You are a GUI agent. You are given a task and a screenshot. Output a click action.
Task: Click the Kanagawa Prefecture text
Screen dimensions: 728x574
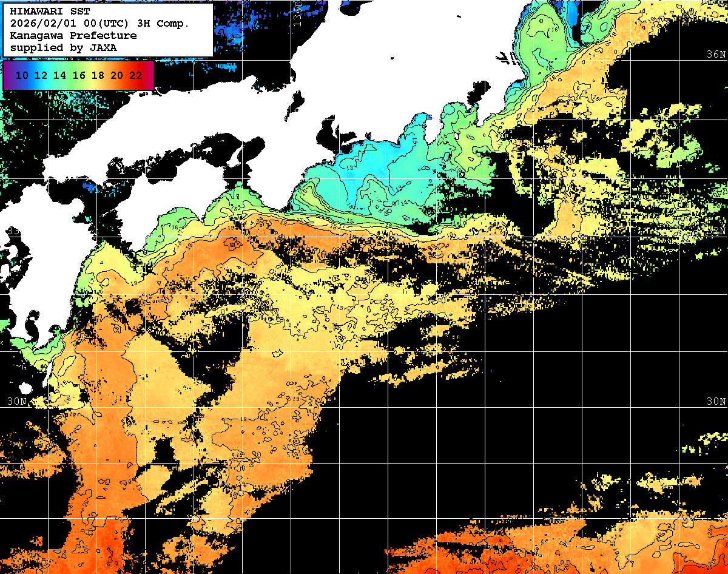point(73,35)
